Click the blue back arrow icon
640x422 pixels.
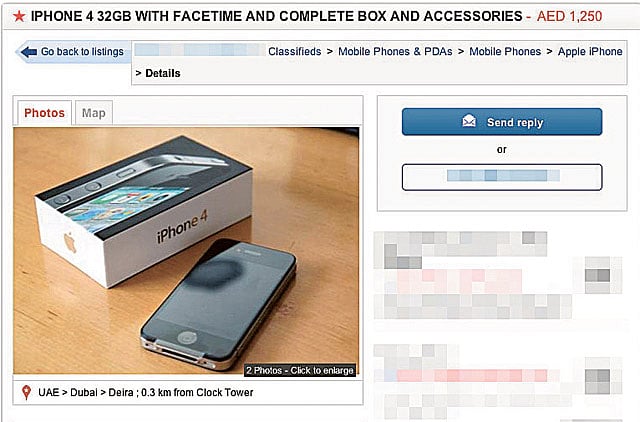pyautogui.click(x=29, y=52)
